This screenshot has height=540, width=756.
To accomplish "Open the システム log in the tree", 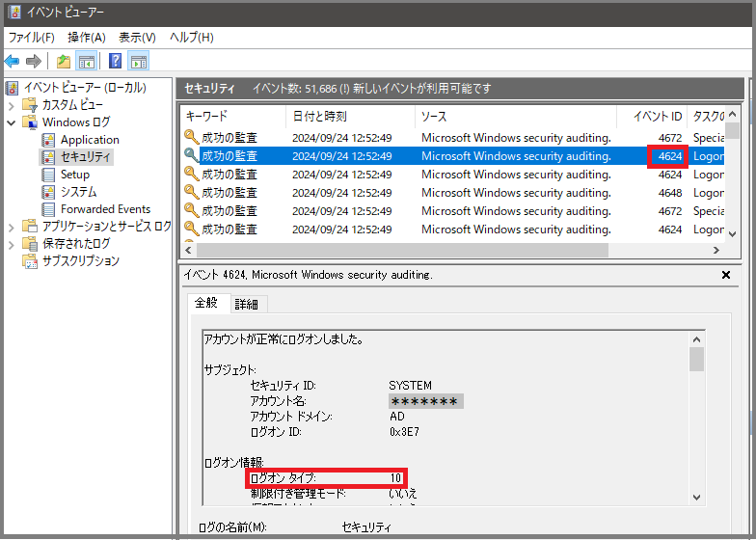I will pyautogui.click(x=78, y=192).
